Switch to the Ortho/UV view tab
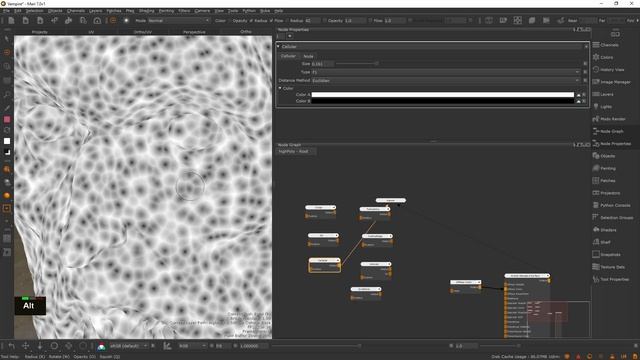This screenshot has height=360, width=640. coord(142,32)
